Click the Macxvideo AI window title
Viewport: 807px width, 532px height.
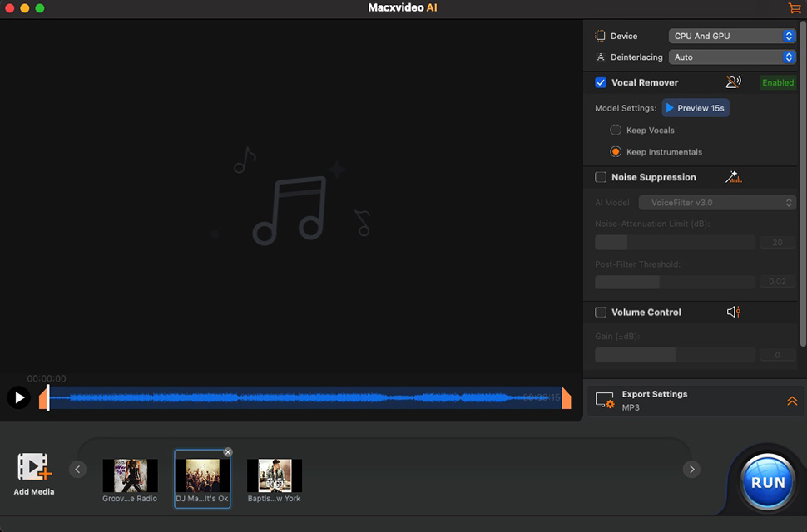403,7
